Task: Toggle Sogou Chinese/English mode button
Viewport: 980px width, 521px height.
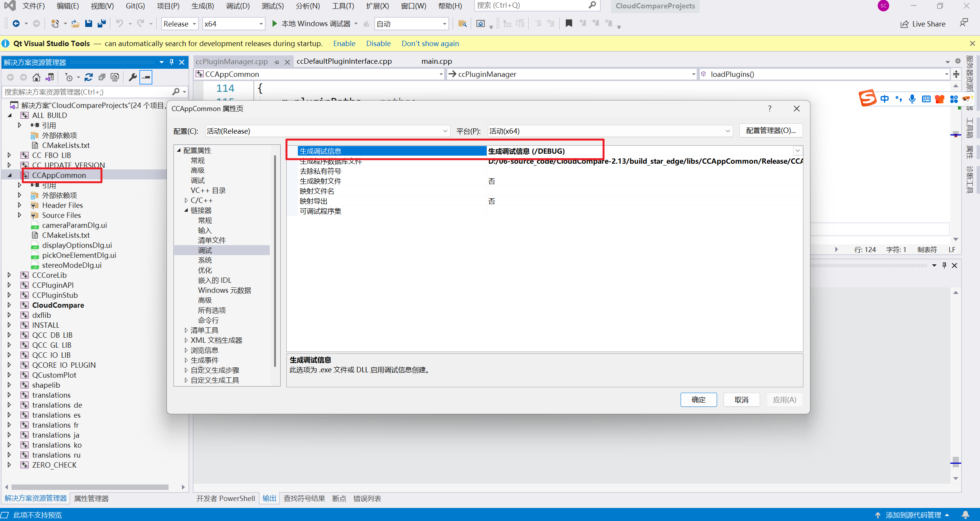Action: pos(885,99)
